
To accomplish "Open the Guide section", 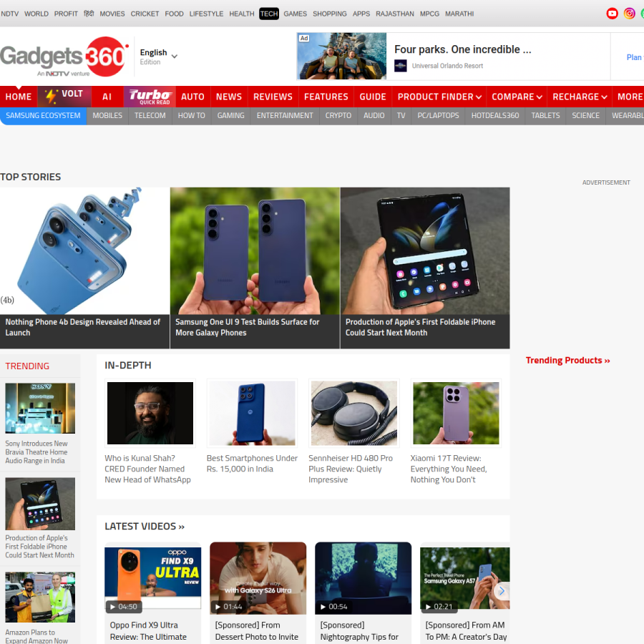I will [373, 97].
